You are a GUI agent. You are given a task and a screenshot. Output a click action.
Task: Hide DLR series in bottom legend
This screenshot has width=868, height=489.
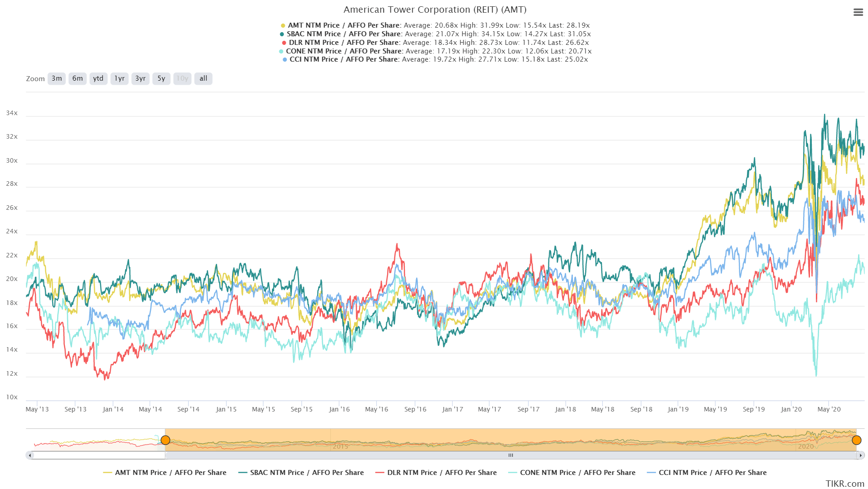436,472
